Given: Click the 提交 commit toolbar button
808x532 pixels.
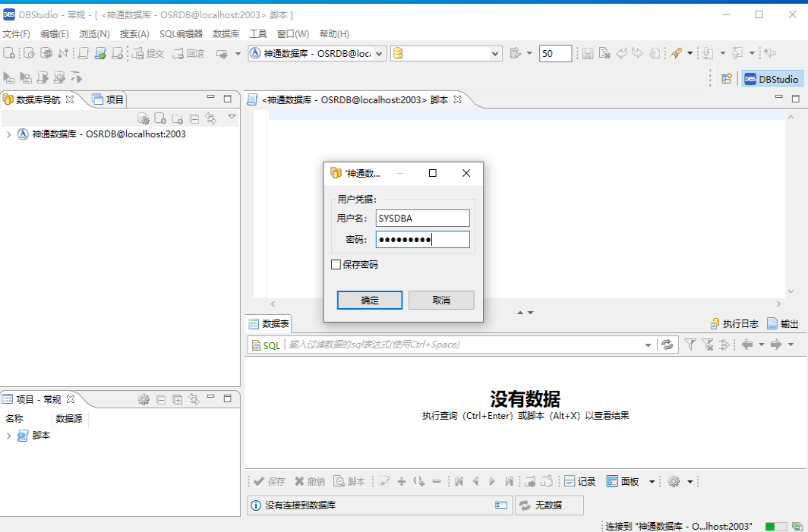Looking at the screenshot, I should click(148, 54).
